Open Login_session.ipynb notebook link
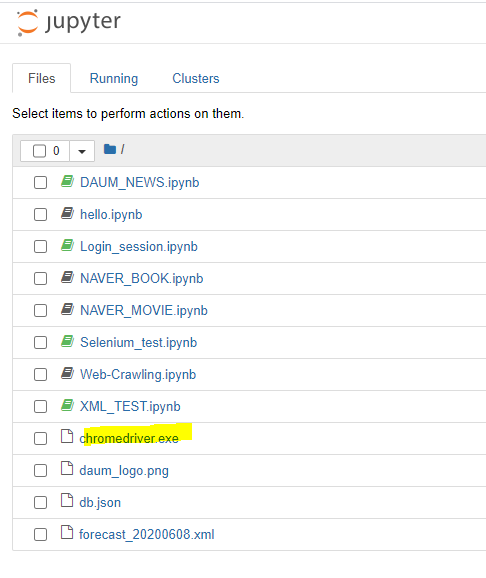The width and height of the screenshot is (486, 578). tap(139, 247)
